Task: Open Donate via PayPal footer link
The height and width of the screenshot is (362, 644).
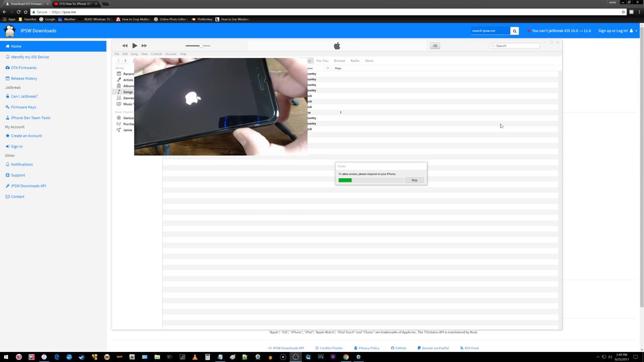Action: tap(433, 348)
